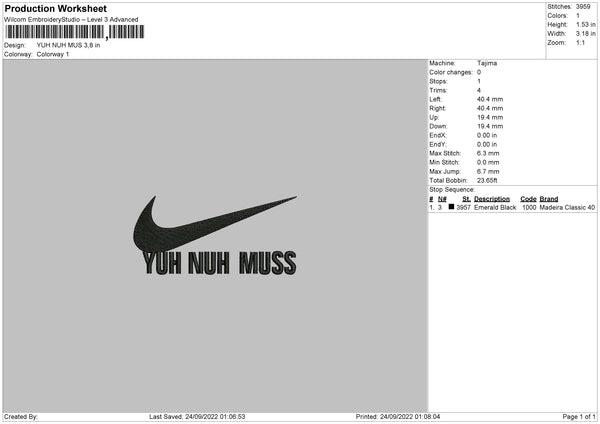Viewport: 600px width, 424px height.
Task: Click the 'Code' column header
Action: pos(528,199)
